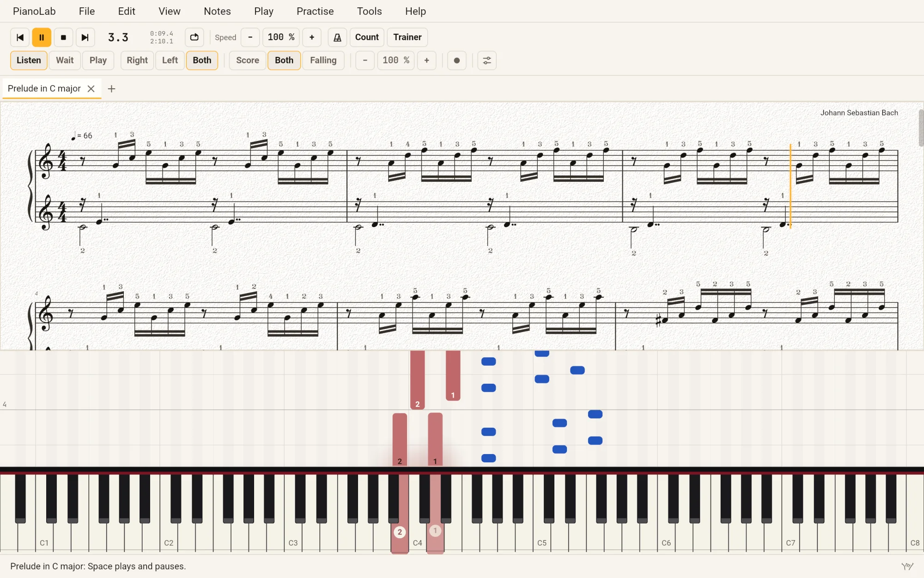This screenshot has width=924, height=578.
Task: Zoom in with the plus button
Action: [427, 61]
